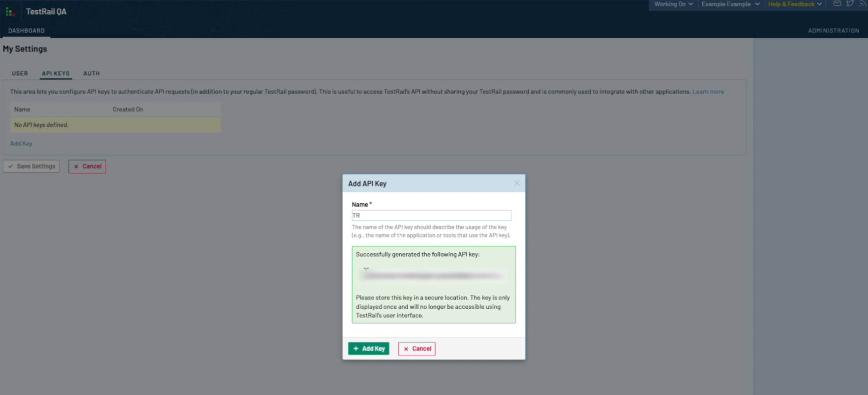
Task: Open the Twitter icon in header
Action: tap(850, 4)
